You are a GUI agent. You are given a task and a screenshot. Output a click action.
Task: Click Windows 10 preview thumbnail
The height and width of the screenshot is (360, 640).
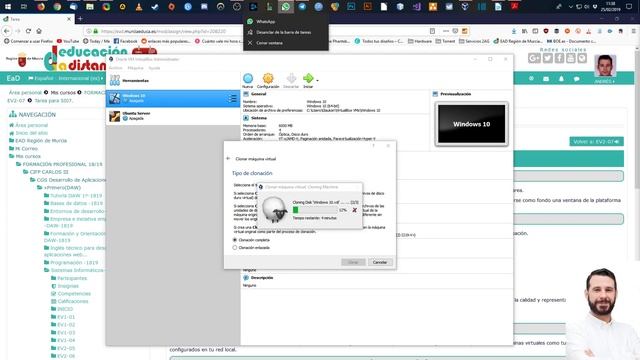pyautogui.click(x=471, y=124)
